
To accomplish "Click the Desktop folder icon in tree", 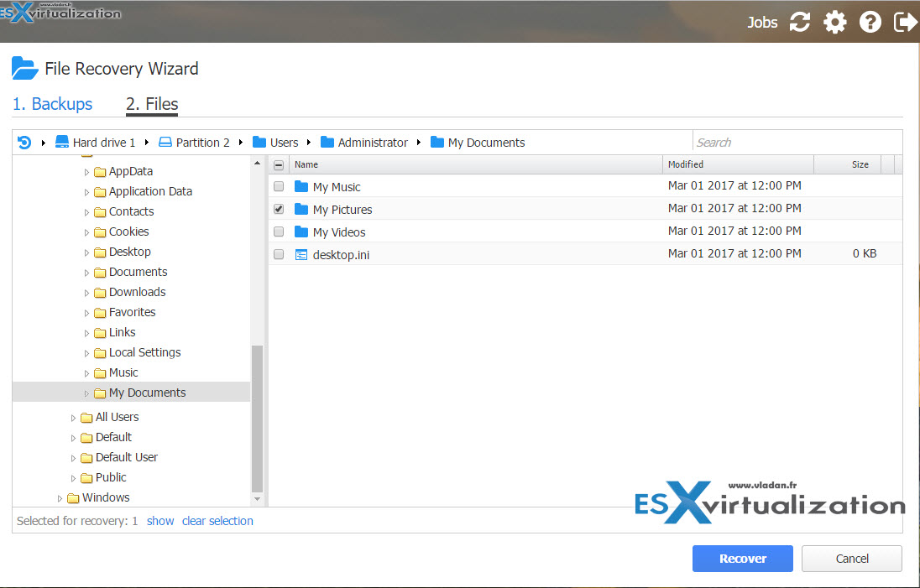I will [x=100, y=252].
